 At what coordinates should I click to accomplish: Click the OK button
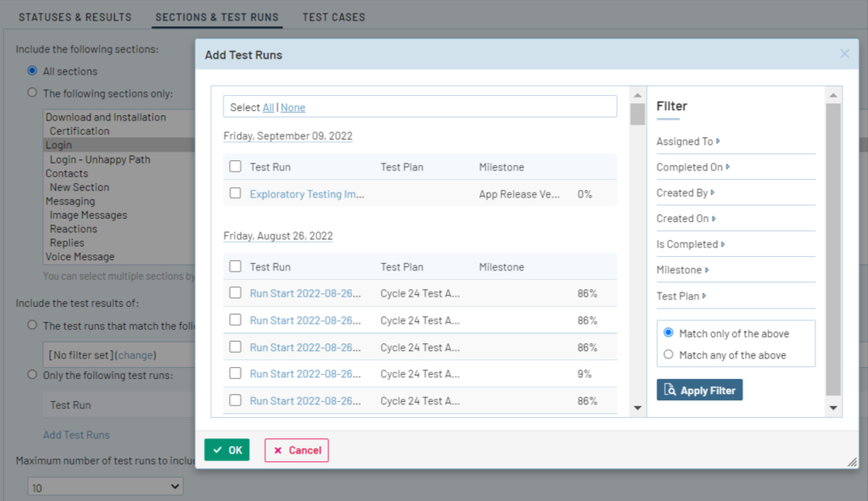(227, 450)
